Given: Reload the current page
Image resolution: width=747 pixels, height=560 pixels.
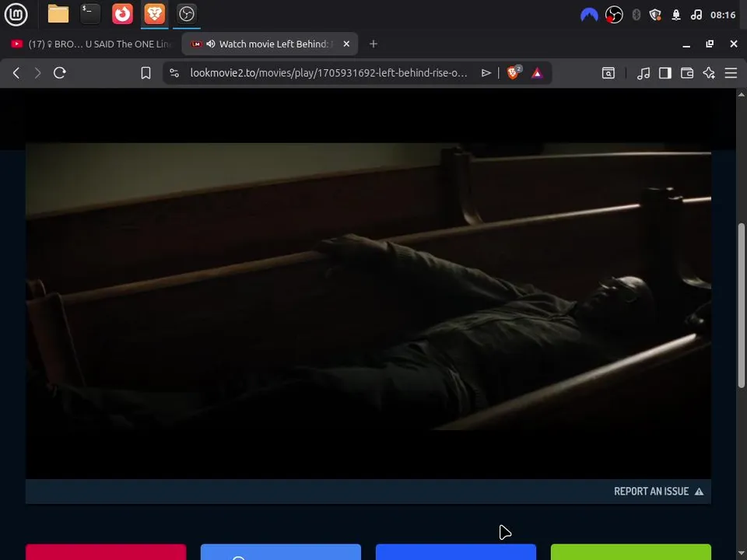Looking at the screenshot, I should [60, 73].
